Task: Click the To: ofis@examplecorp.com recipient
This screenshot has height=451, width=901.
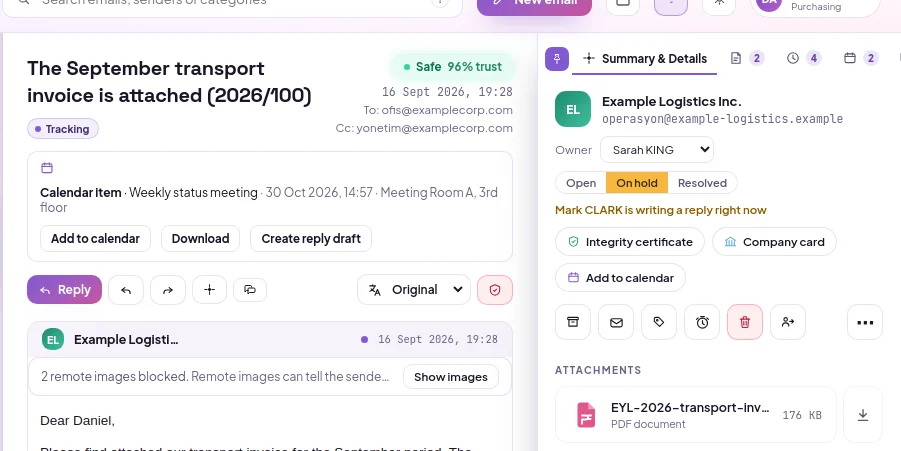Action: point(438,110)
